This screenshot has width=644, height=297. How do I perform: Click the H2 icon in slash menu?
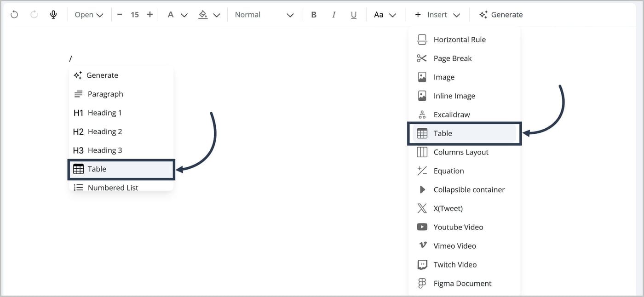[x=78, y=132]
